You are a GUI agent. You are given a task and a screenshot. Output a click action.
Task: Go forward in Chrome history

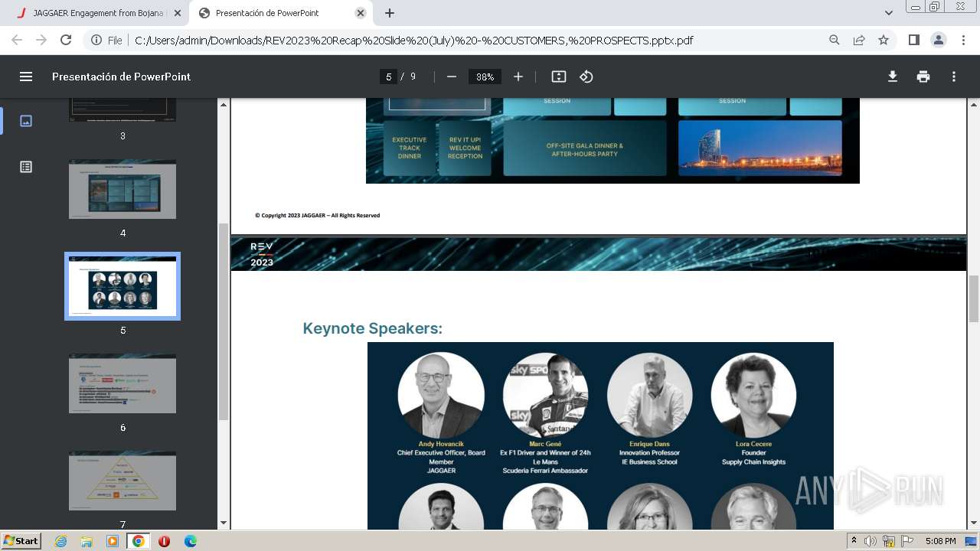(x=41, y=40)
